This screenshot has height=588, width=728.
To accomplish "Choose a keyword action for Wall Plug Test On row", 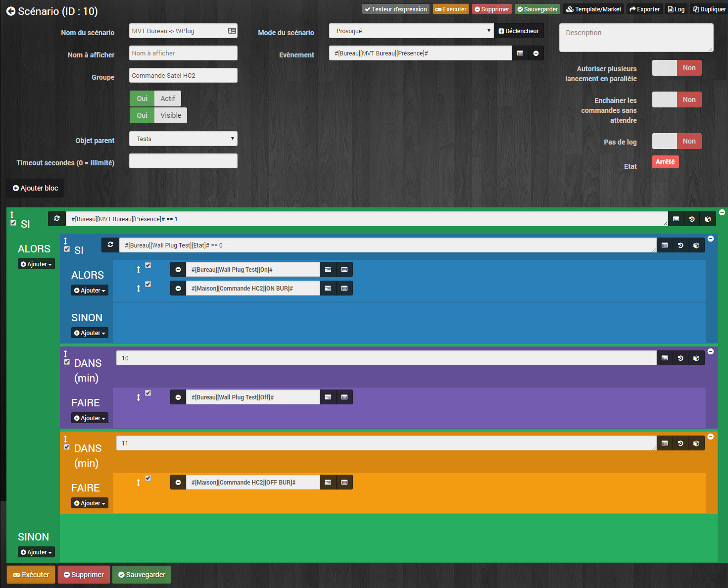I will pyautogui.click(x=328, y=269).
